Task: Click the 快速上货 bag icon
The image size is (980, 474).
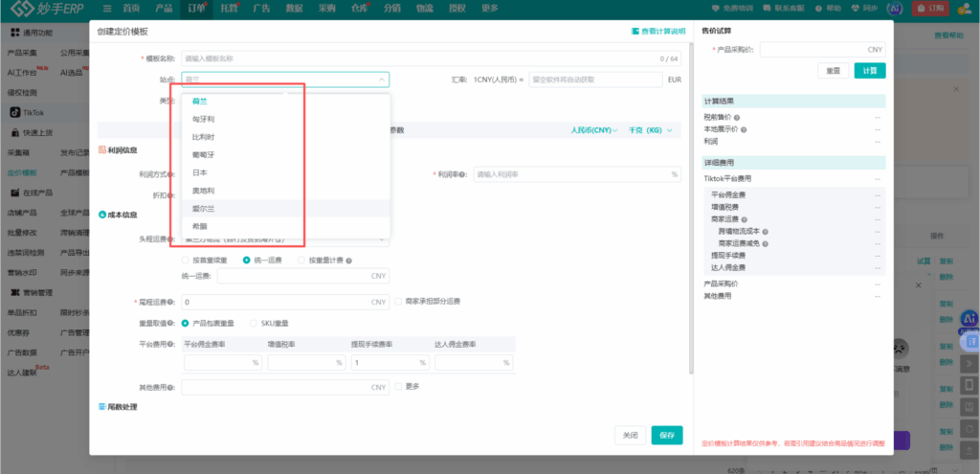Action: coord(15,132)
